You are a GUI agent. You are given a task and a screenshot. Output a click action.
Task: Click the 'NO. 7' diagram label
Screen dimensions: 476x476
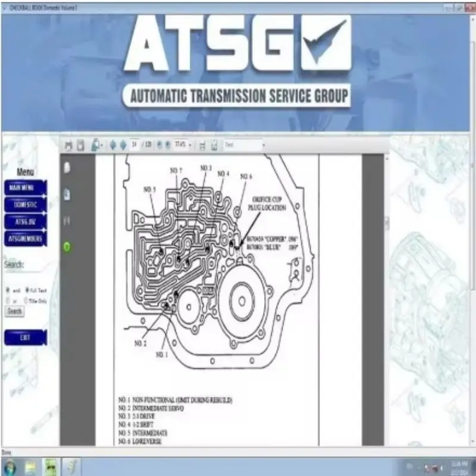pos(176,171)
